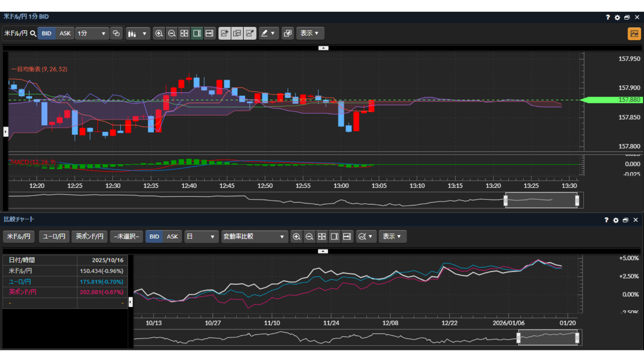644x362 pixels.
Task: Click the 英ポンド/円 currency button
Action: [x=89, y=237]
